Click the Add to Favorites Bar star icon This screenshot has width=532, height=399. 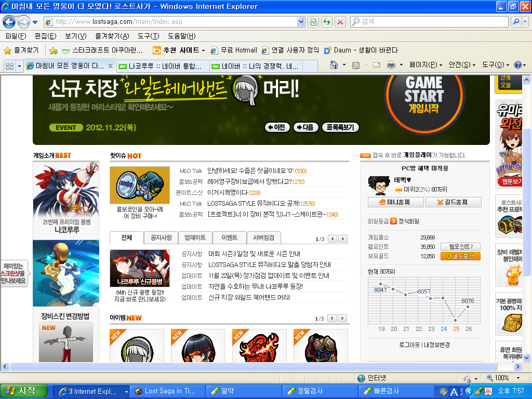pos(54,50)
